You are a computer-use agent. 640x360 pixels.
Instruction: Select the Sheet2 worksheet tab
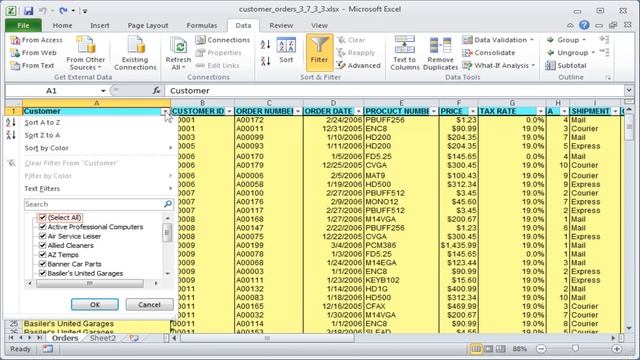[x=103, y=338]
